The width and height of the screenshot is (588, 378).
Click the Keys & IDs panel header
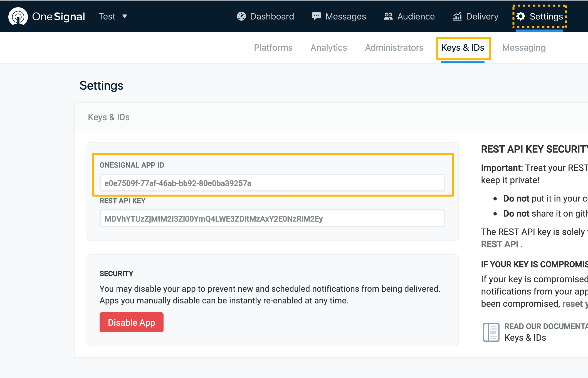pyautogui.click(x=108, y=117)
